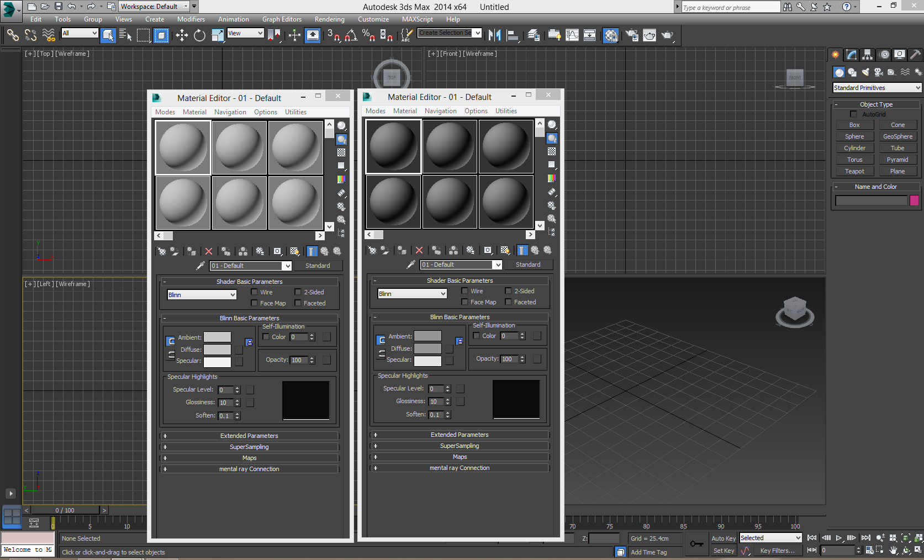
Task: Click the Bind to Space Warp tool
Action: click(49, 35)
